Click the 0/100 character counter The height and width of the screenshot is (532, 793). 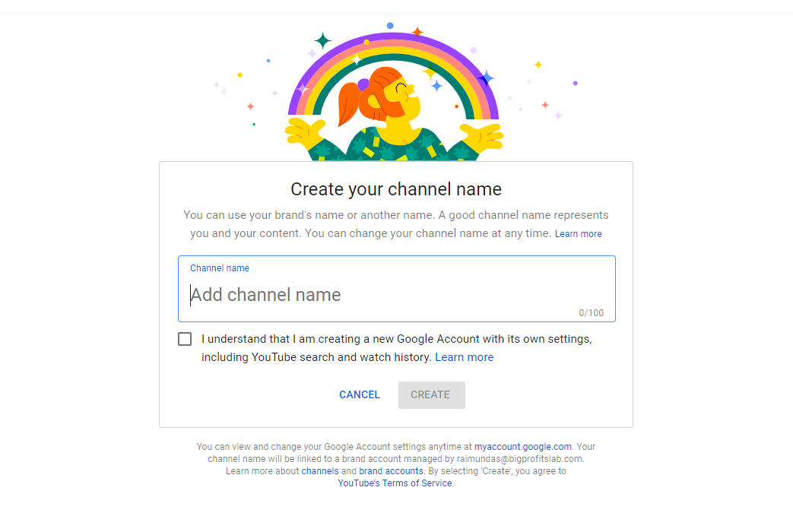coord(593,312)
